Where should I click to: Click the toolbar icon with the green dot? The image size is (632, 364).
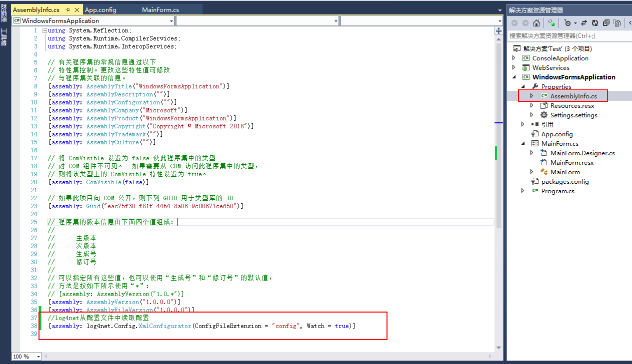(x=551, y=23)
